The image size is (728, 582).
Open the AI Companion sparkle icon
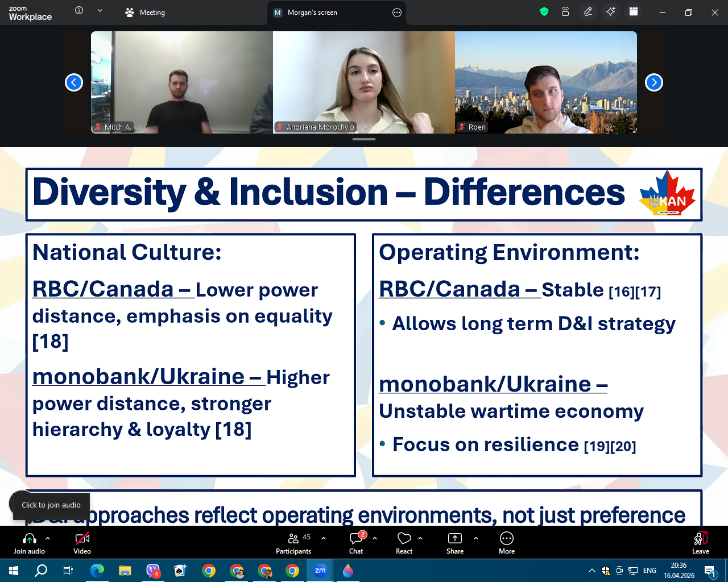click(x=611, y=12)
